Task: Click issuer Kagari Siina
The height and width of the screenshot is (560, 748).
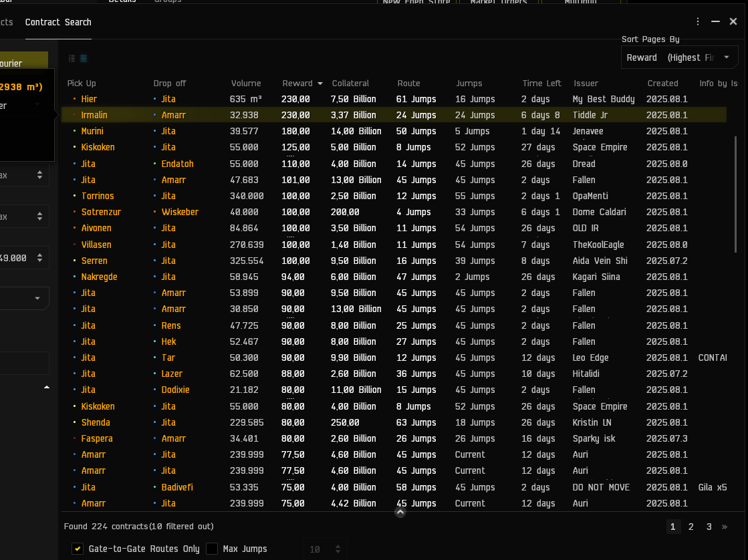Action: pyautogui.click(x=596, y=277)
